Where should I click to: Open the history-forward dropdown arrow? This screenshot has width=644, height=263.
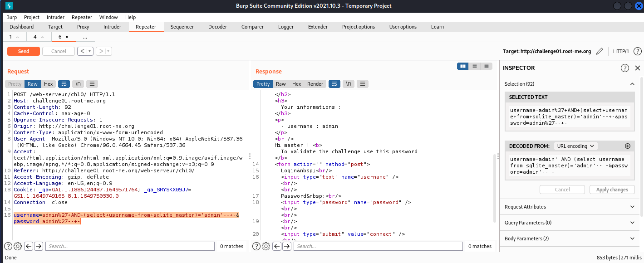click(x=108, y=51)
